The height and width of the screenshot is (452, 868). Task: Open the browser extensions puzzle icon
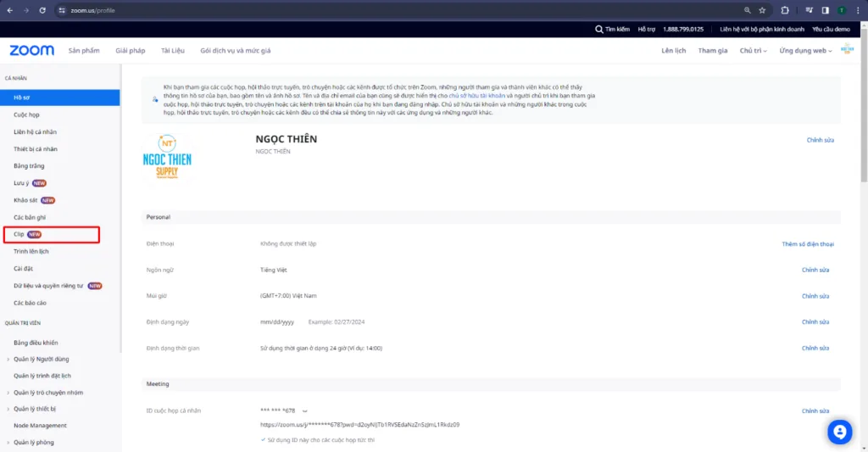[785, 10]
